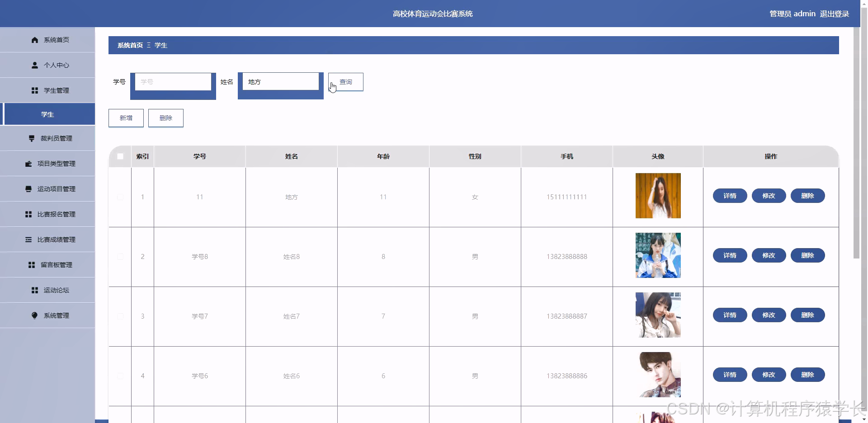This screenshot has width=868, height=423.
Task: Click 退出登录 to log out
Action: (835, 14)
